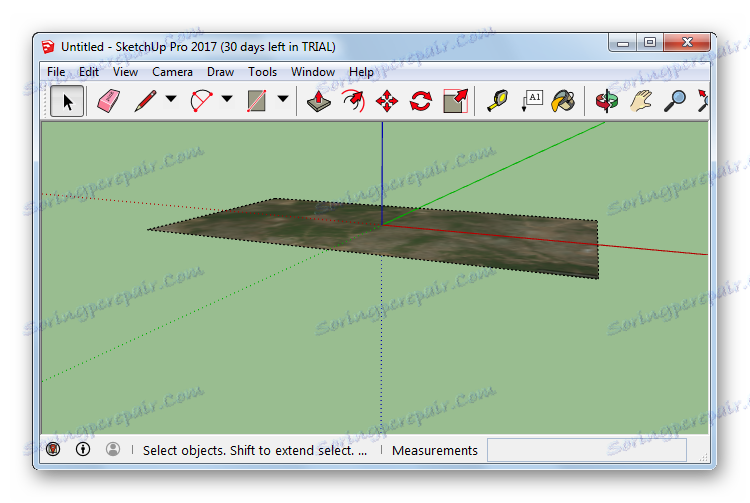Choose the Offset tool

(x=353, y=101)
